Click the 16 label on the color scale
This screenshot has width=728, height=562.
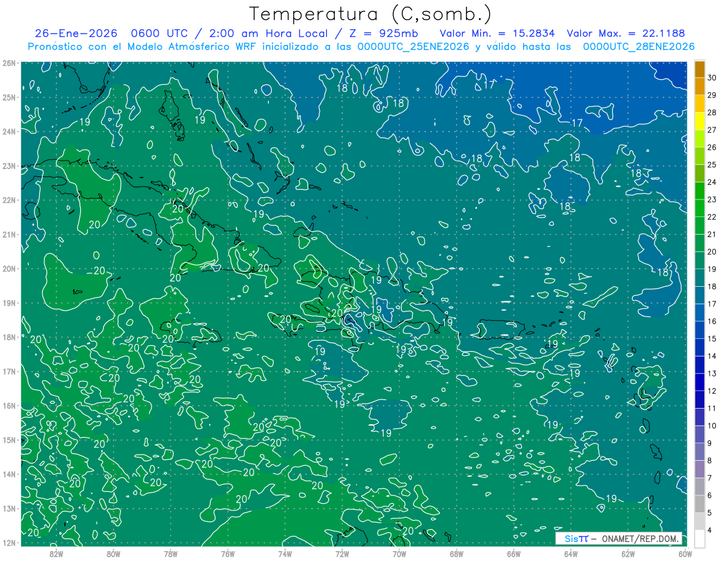click(712, 321)
